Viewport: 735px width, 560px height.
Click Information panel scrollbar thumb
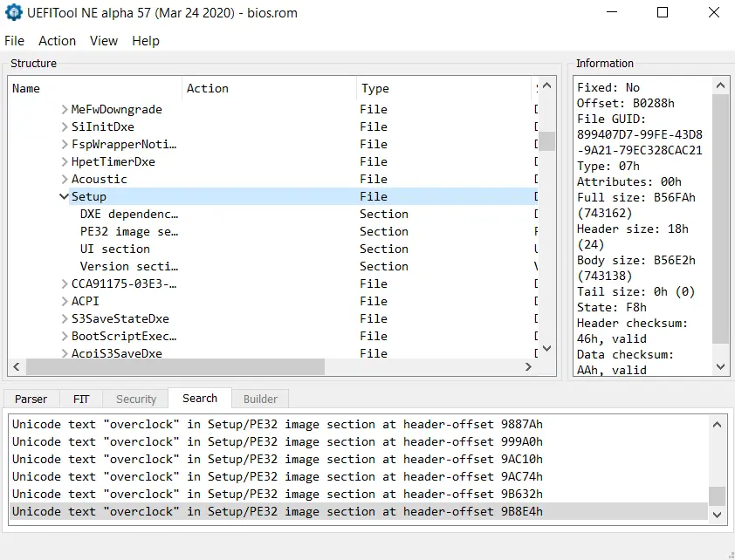[720, 219]
